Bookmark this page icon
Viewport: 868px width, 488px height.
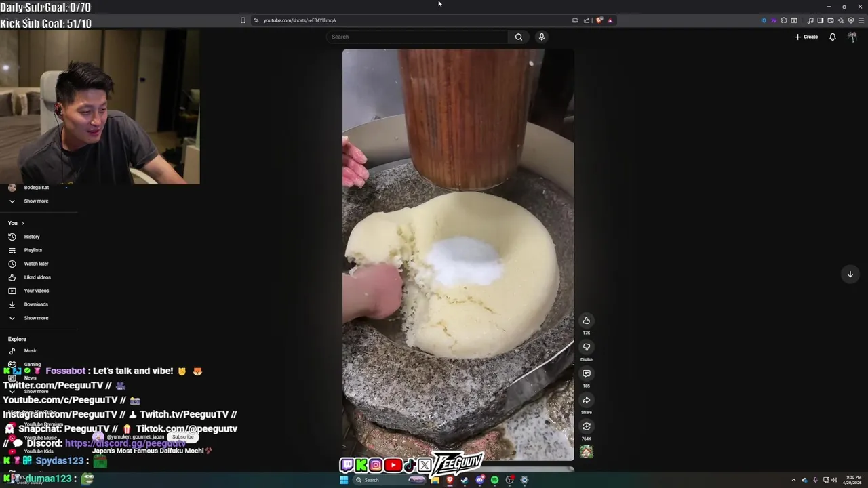(243, 20)
